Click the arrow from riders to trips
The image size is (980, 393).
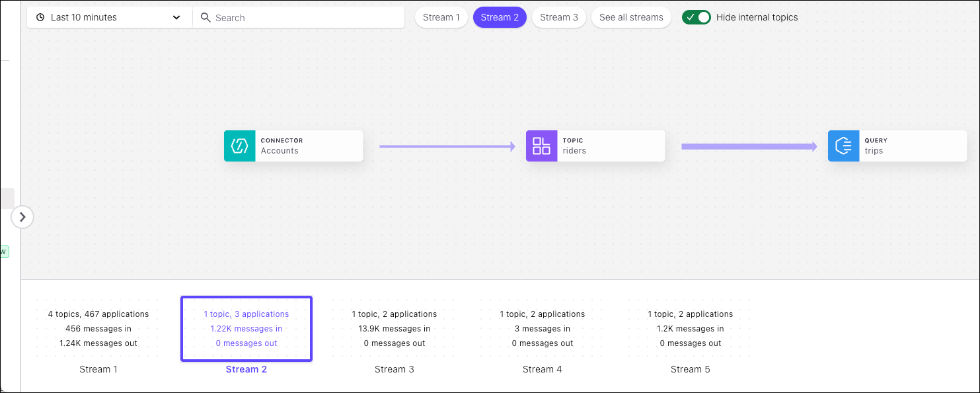coord(749,147)
